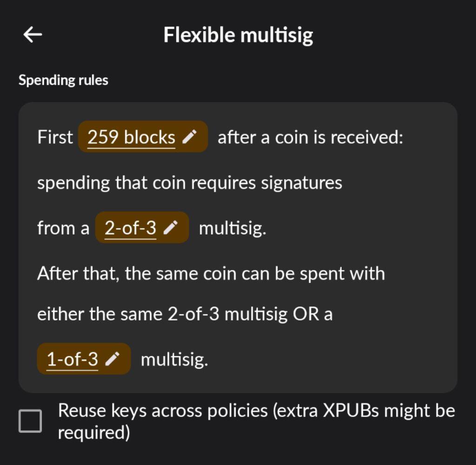Click 'spending that coin requires signatures' line
476x465 pixels.
pos(190,183)
